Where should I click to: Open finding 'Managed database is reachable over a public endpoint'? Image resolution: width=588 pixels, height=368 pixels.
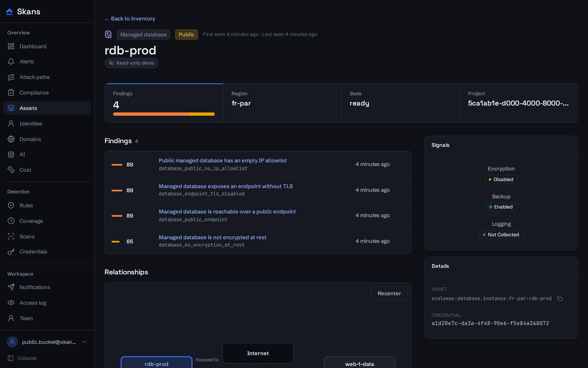[227, 212]
